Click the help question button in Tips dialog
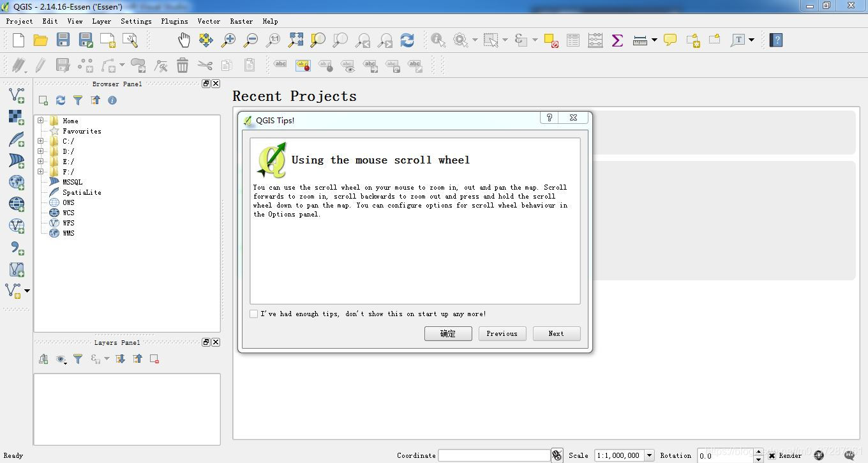The height and width of the screenshot is (463, 868). (x=550, y=118)
